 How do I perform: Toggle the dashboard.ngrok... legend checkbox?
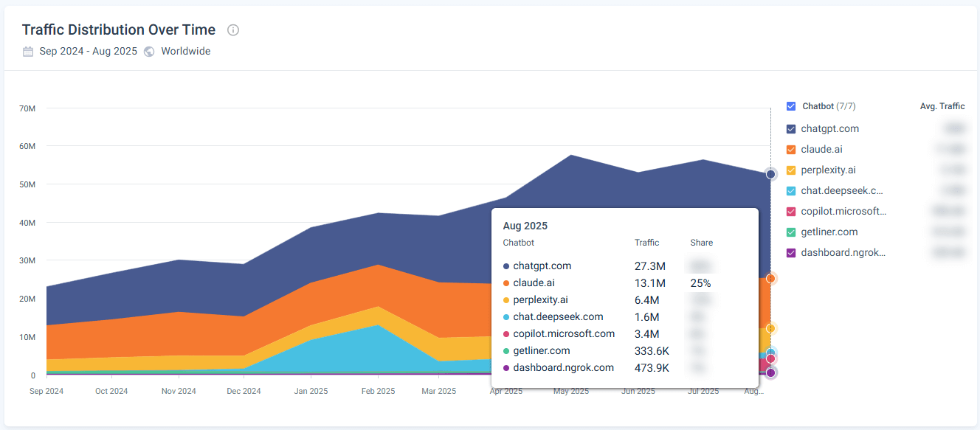coord(791,253)
